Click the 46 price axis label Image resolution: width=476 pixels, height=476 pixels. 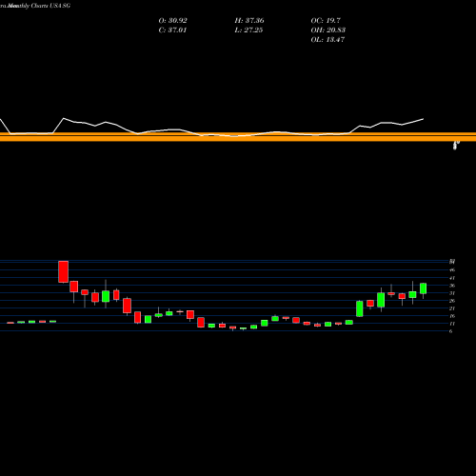(x=452, y=270)
